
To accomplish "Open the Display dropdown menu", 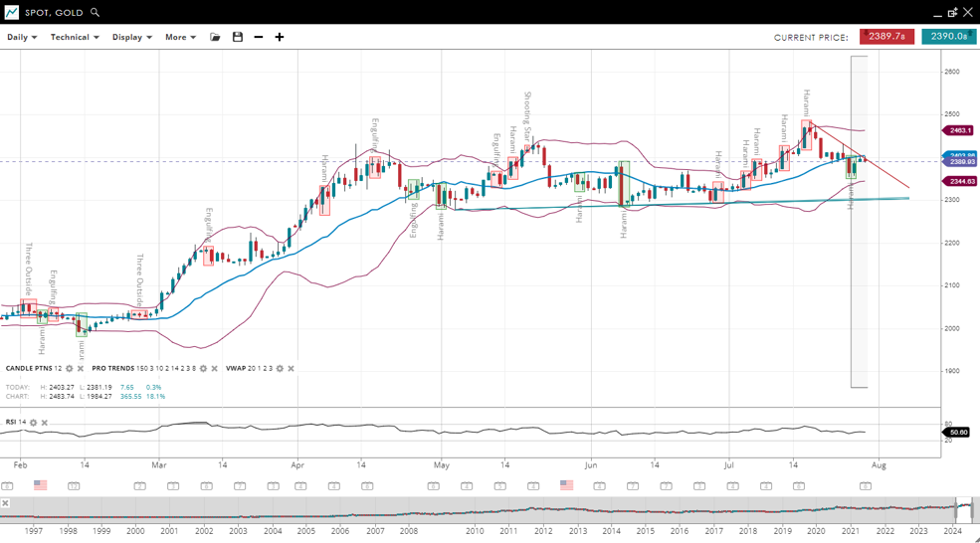I will pyautogui.click(x=131, y=37).
